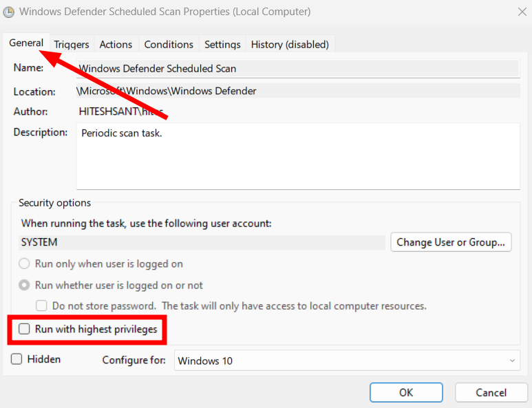Open the Actions tab
The width and height of the screenshot is (532, 408).
116,45
